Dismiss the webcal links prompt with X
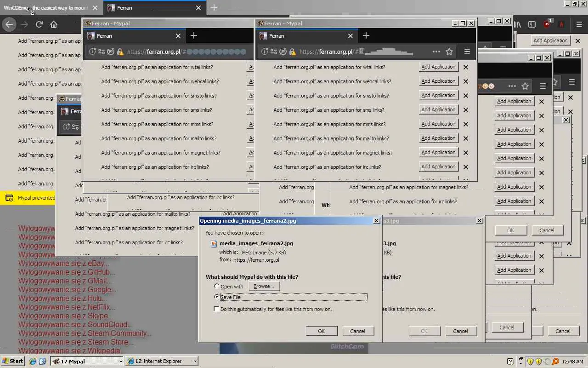This screenshot has height=368, width=588. coord(466,81)
